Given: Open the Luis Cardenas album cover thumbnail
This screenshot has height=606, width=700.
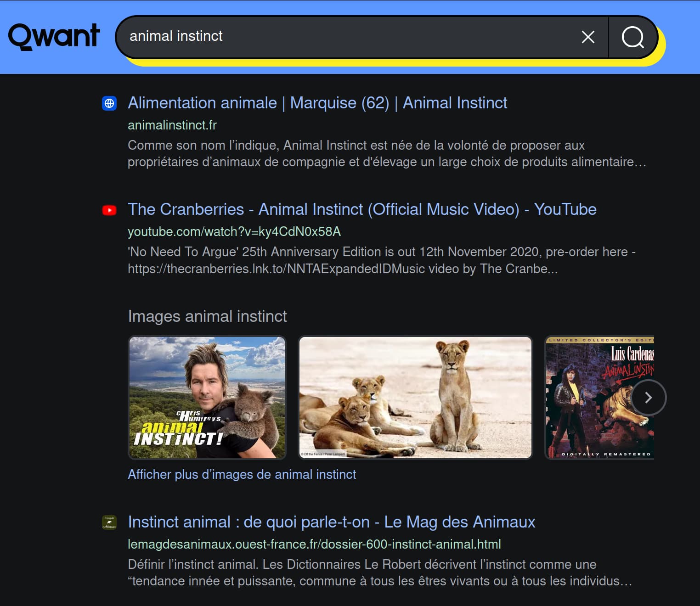Looking at the screenshot, I should coord(599,398).
